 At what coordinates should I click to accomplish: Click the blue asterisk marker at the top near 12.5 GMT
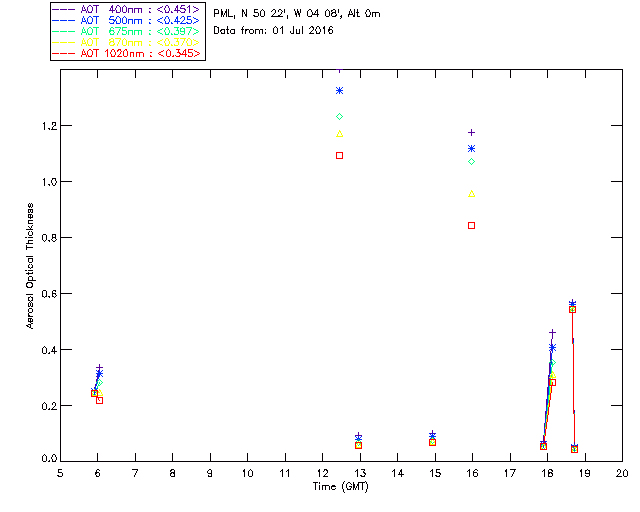(340, 91)
